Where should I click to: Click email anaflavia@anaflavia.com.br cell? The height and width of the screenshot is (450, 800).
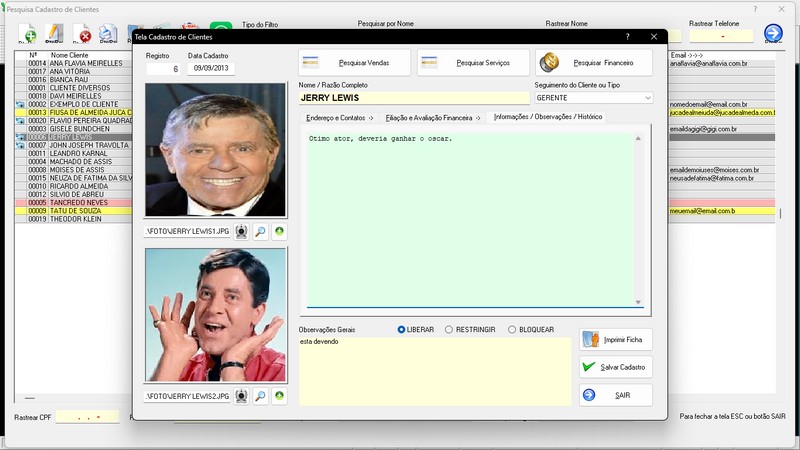(x=721, y=63)
